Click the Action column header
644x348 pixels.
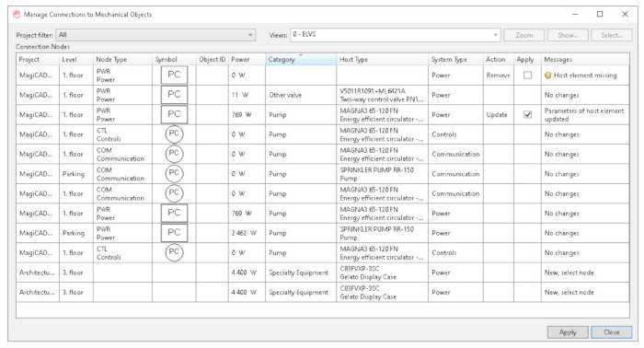(499, 60)
